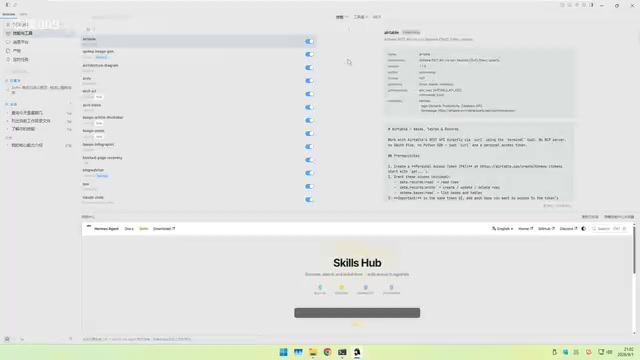
Task: Select the architecture-diagram skill row
Action: tap(199, 68)
